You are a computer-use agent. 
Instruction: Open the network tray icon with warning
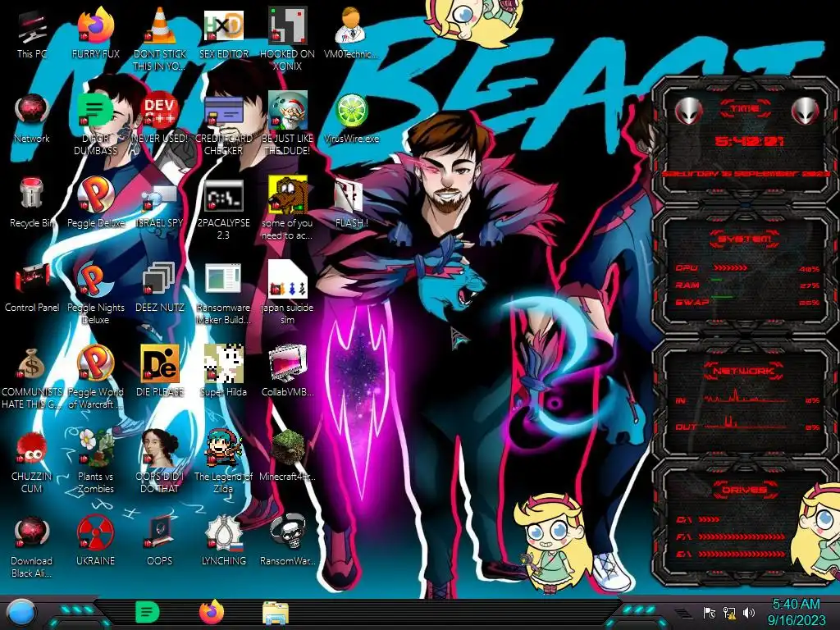(729, 612)
